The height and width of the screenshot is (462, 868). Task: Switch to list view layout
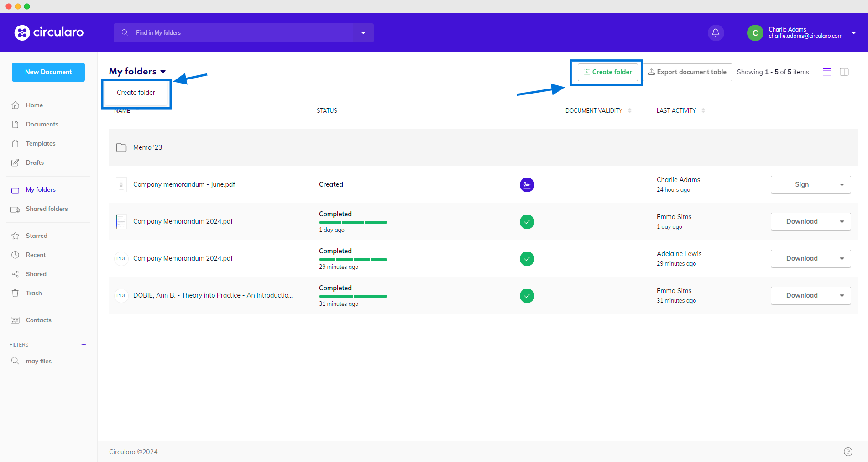(826, 72)
